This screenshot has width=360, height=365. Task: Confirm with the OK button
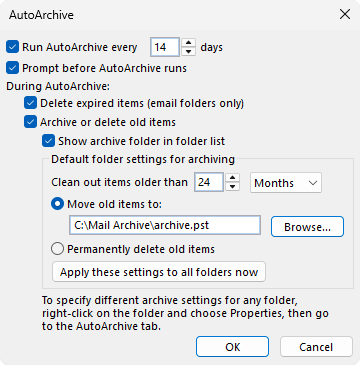pos(232,347)
